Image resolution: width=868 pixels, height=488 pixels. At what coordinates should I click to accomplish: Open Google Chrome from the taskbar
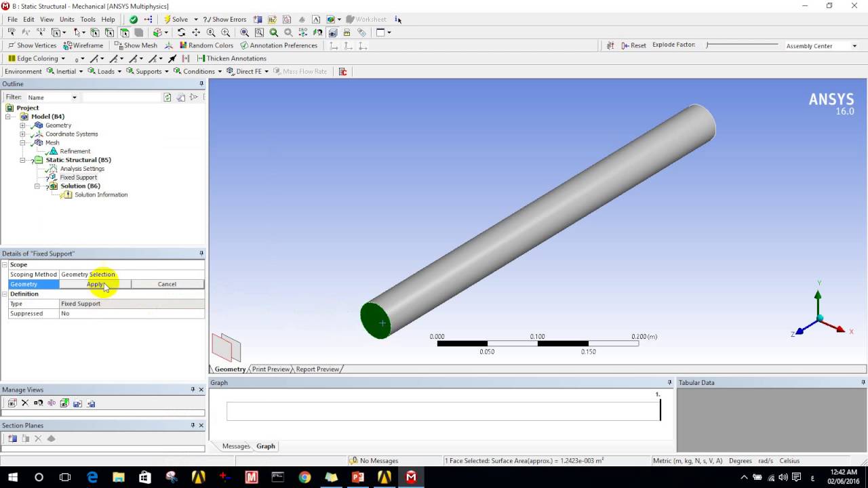click(x=304, y=477)
